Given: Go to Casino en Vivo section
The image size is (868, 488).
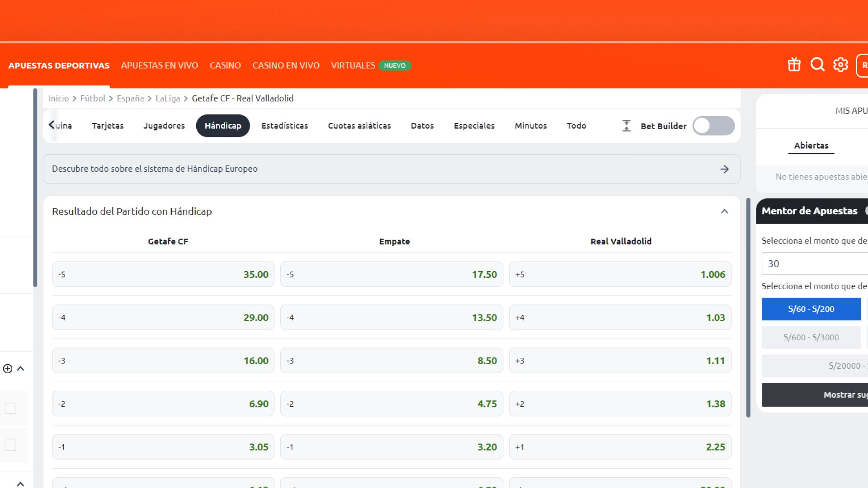Looking at the screenshot, I should click(x=286, y=66).
